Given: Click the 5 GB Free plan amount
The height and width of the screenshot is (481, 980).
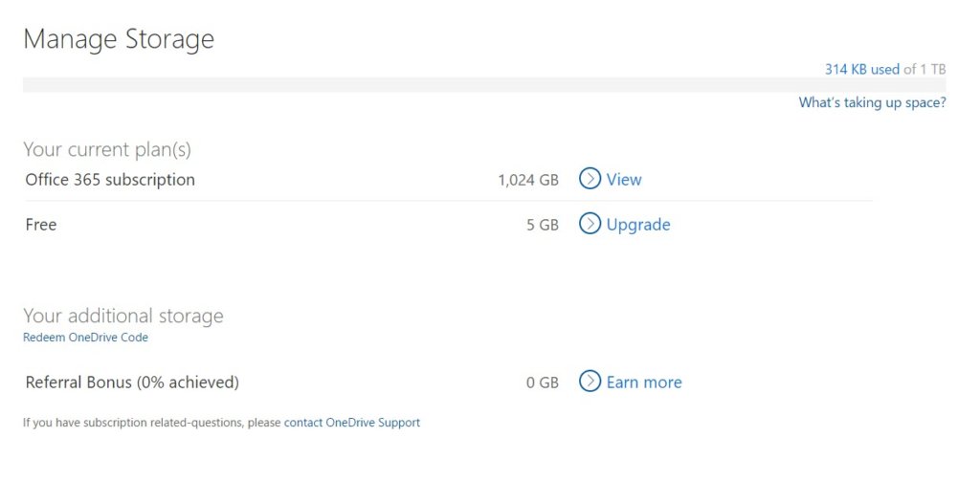Looking at the screenshot, I should click(x=542, y=226).
